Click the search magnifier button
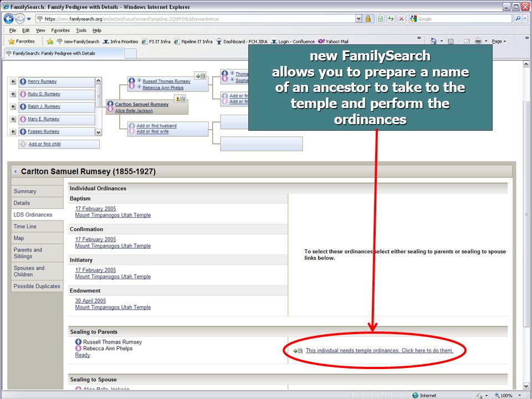 point(518,19)
